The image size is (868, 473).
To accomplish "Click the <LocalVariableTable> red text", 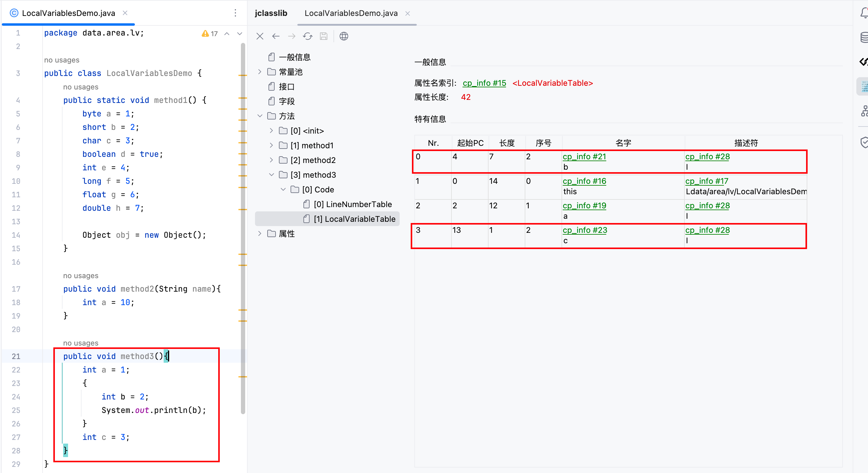I will (553, 83).
